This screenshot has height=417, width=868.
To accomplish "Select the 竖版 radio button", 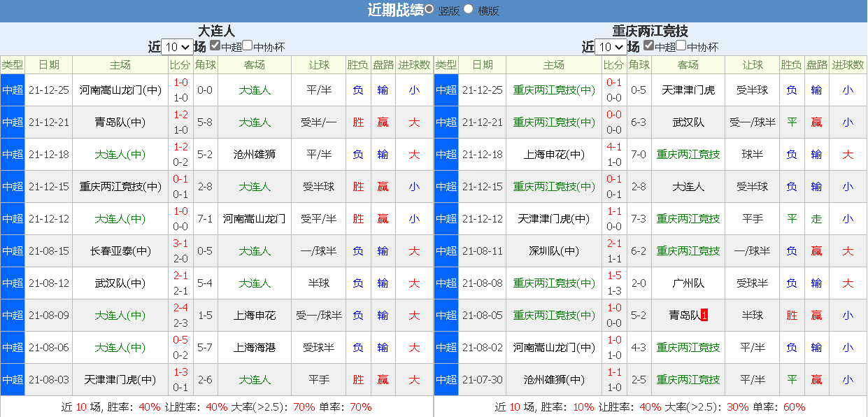I will click(429, 9).
